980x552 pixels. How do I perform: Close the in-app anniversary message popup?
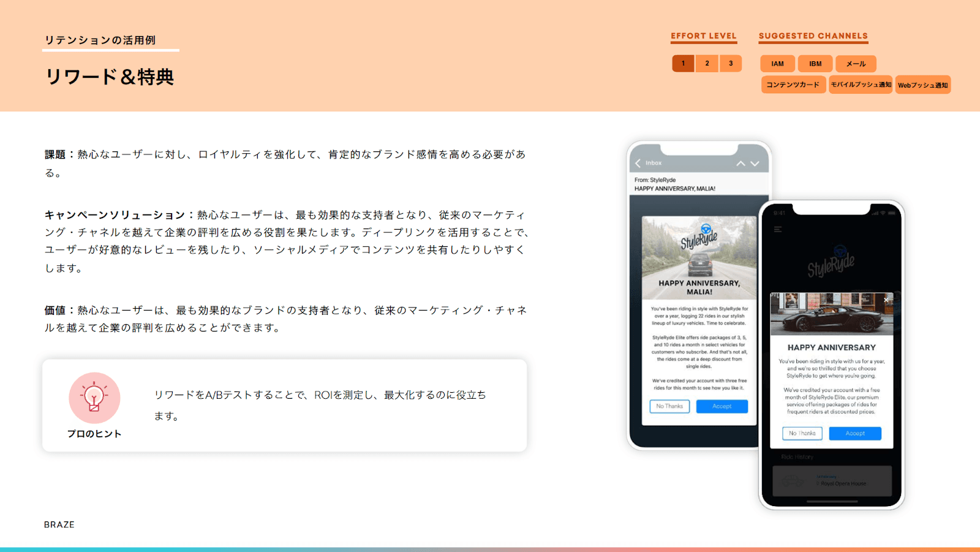[886, 300]
